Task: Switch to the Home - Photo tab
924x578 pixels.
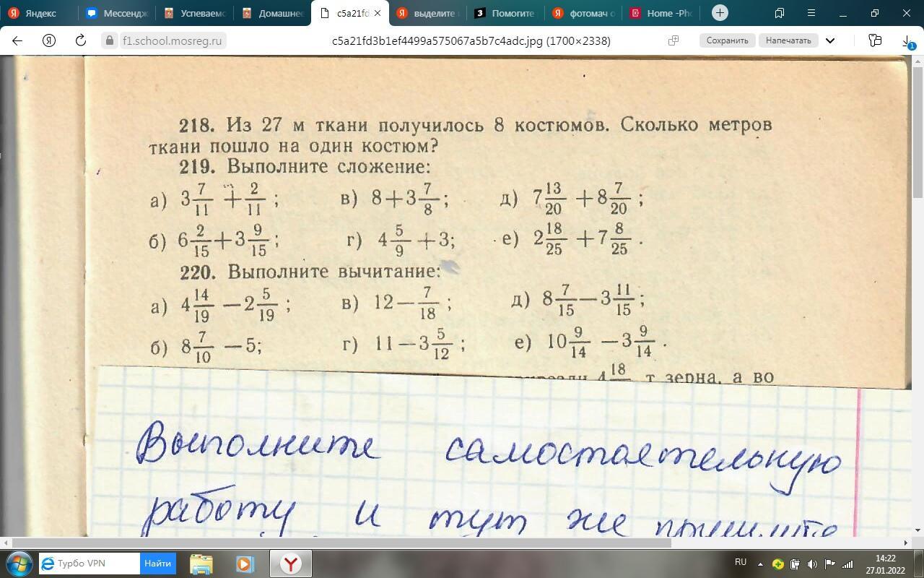Action: (663, 13)
